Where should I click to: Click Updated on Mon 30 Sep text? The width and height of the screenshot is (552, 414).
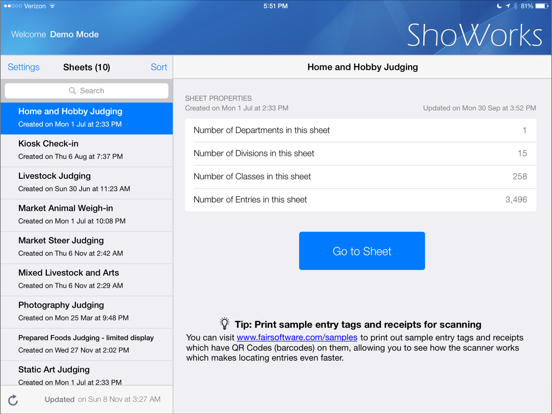[x=479, y=108]
